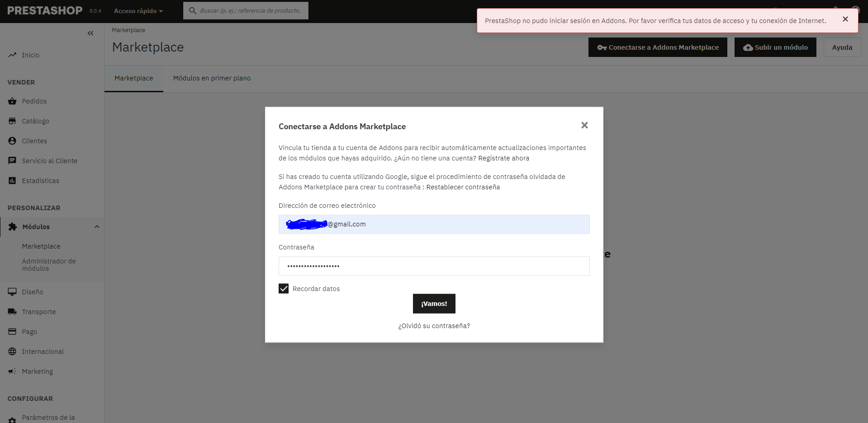This screenshot has width=868, height=423.
Task: Open Administrador de módulos in sidebar
Action: 49,264
